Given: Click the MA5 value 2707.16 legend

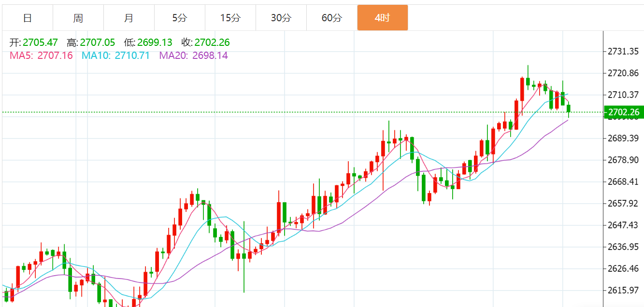Looking at the screenshot, I should tap(42, 56).
